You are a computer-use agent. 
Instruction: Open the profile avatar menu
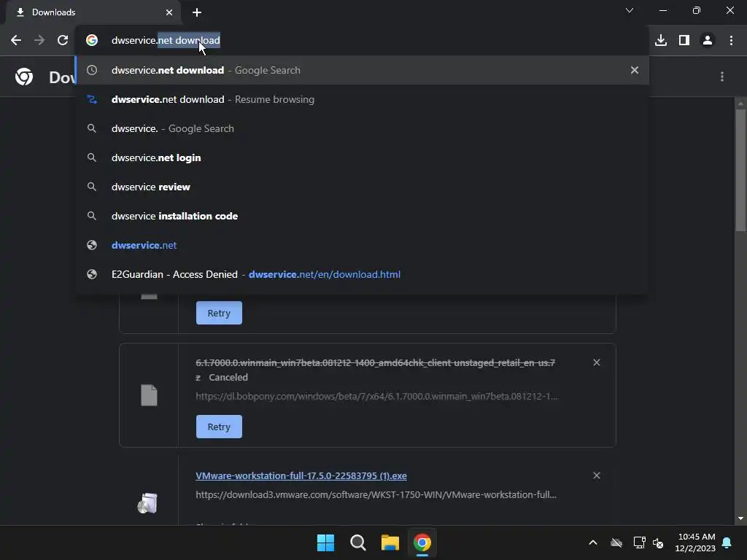click(x=708, y=40)
